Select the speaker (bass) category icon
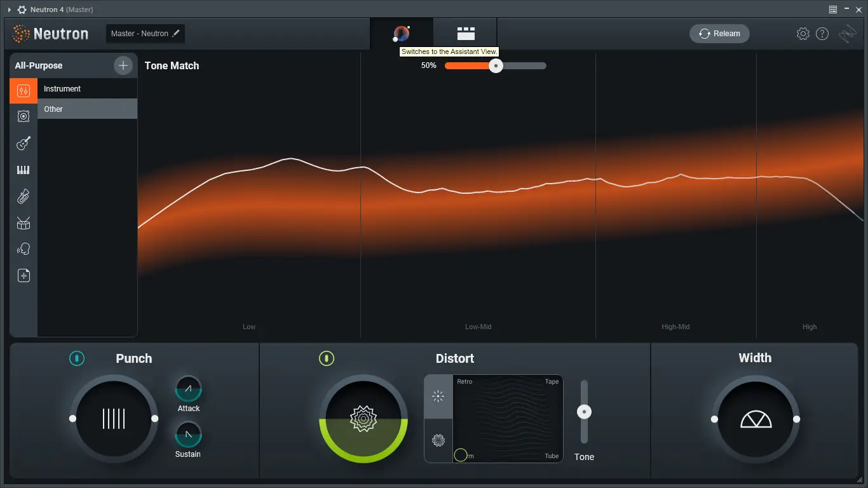 (24, 116)
